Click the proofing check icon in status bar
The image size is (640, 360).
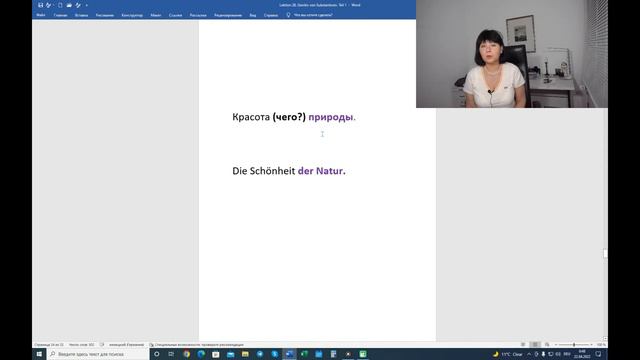102,345
